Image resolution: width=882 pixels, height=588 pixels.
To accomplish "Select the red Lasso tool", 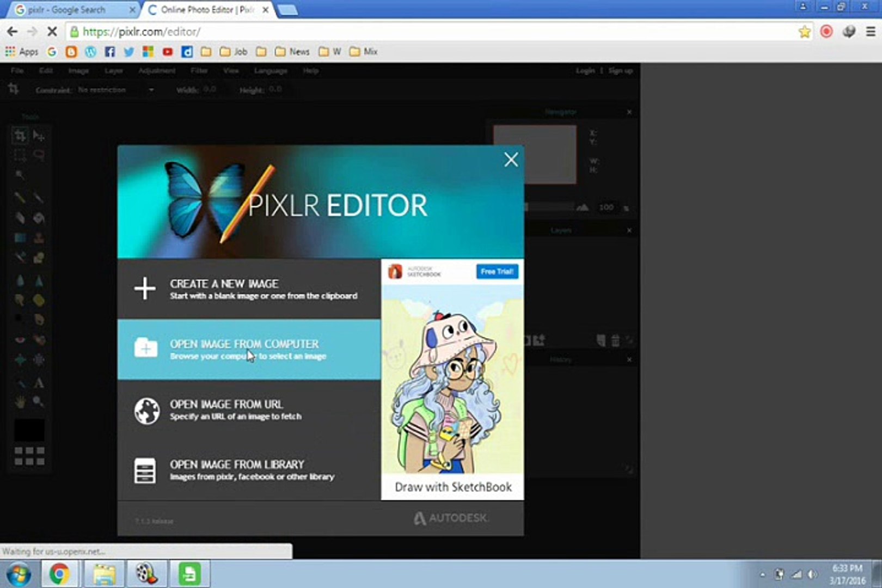I will [39, 156].
